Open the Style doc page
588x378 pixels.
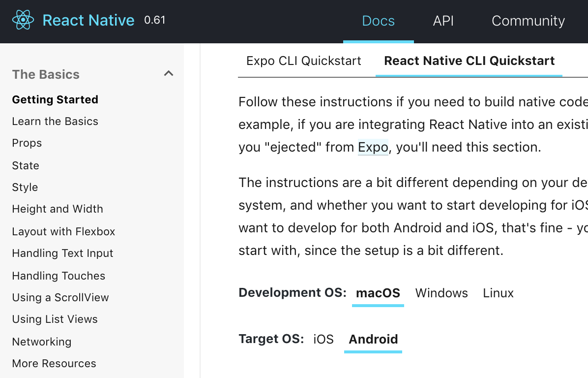[25, 187]
